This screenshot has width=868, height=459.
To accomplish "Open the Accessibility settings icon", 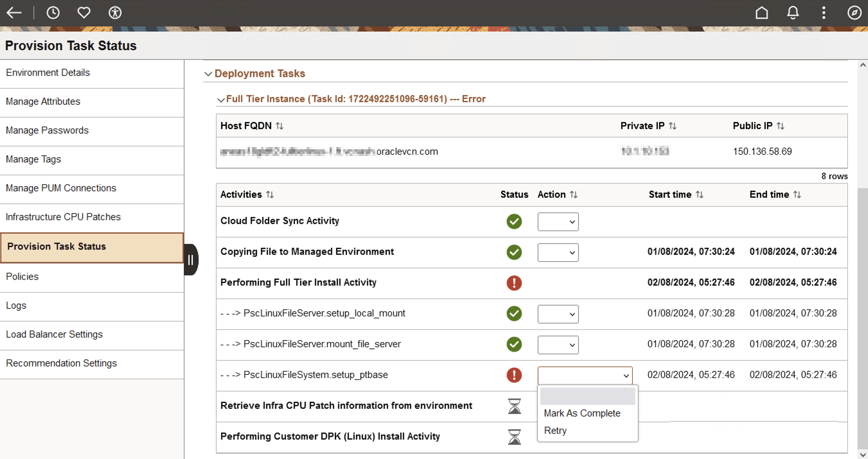I will click(x=115, y=13).
